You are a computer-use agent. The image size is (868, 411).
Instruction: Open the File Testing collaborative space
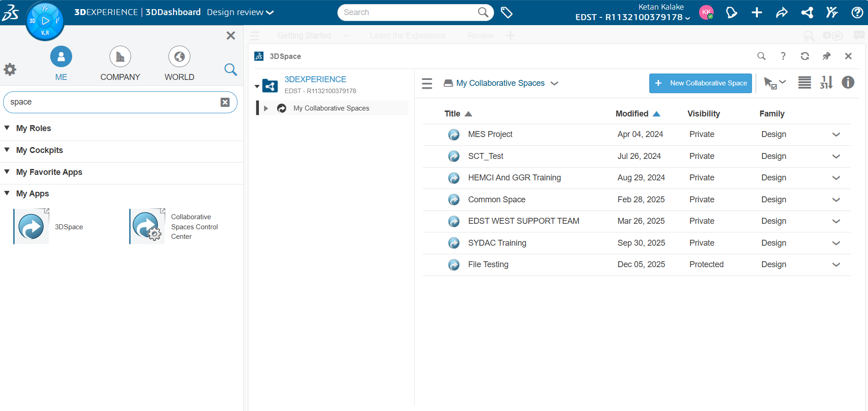(x=488, y=264)
